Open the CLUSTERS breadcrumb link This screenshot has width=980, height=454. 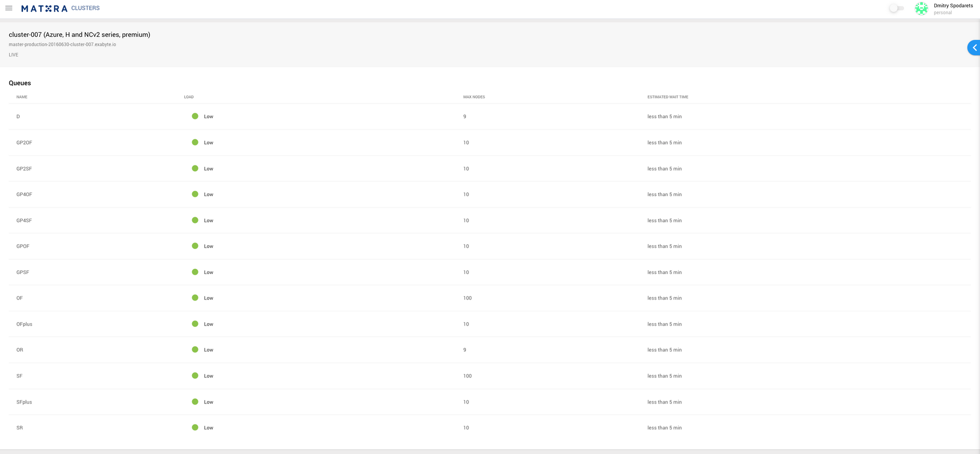[x=85, y=8]
